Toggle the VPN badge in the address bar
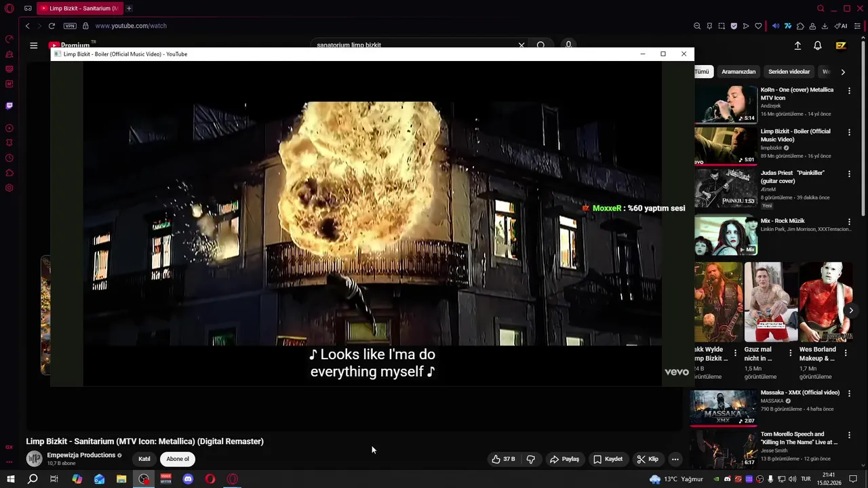Image resolution: width=868 pixels, height=488 pixels. [x=70, y=26]
